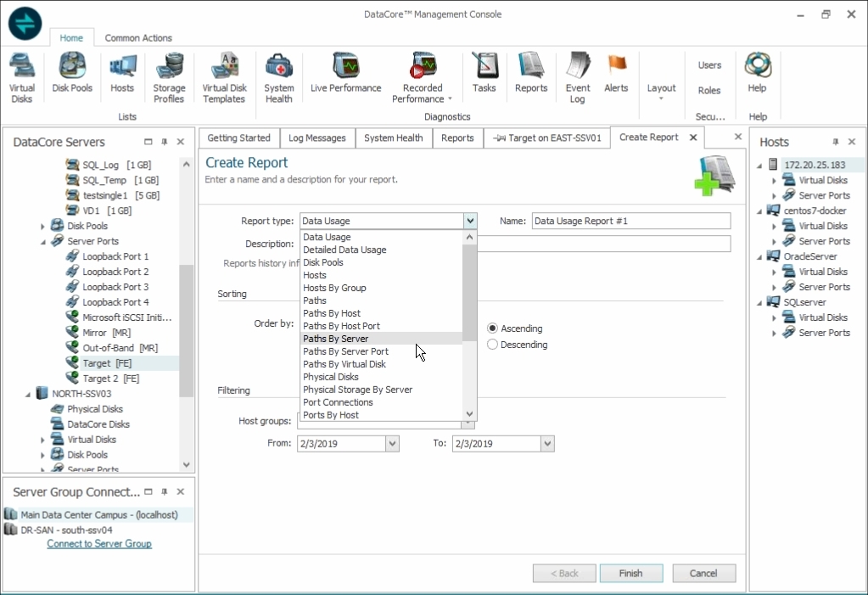Click the report Name input field
The height and width of the screenshot is (595, 868).
click(631, 221)
